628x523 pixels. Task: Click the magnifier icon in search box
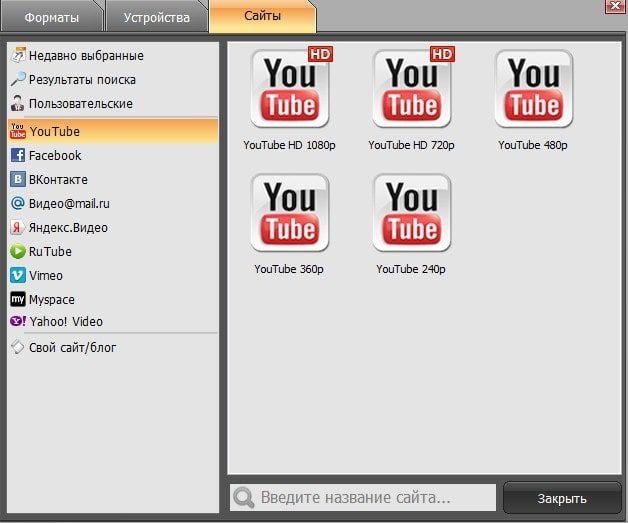pos(244,498)
